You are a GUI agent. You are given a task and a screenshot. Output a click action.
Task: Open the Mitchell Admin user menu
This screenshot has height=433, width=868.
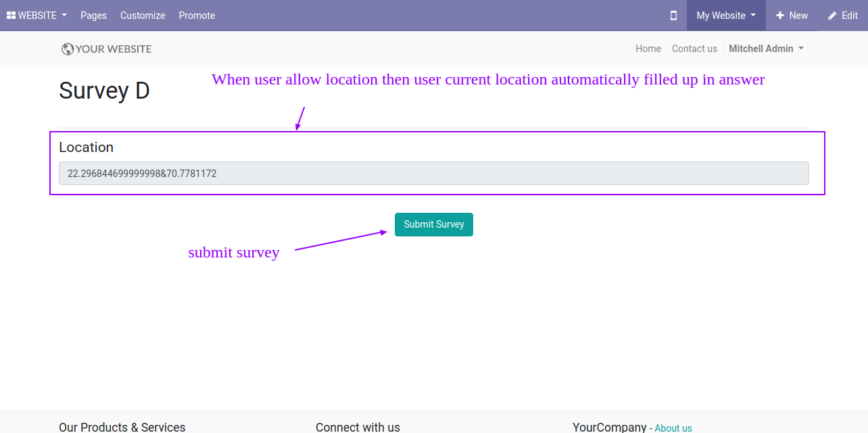coord(766,49)
